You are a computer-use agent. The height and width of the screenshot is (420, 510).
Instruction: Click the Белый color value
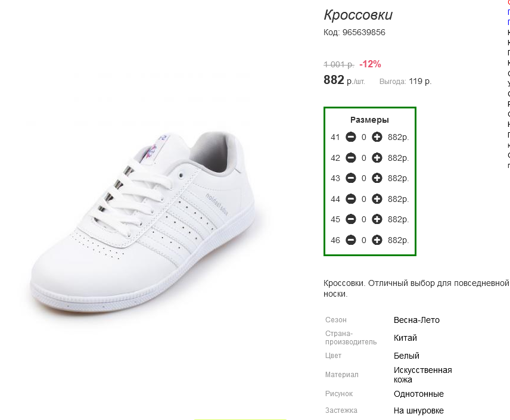click(x=406, y=356)
